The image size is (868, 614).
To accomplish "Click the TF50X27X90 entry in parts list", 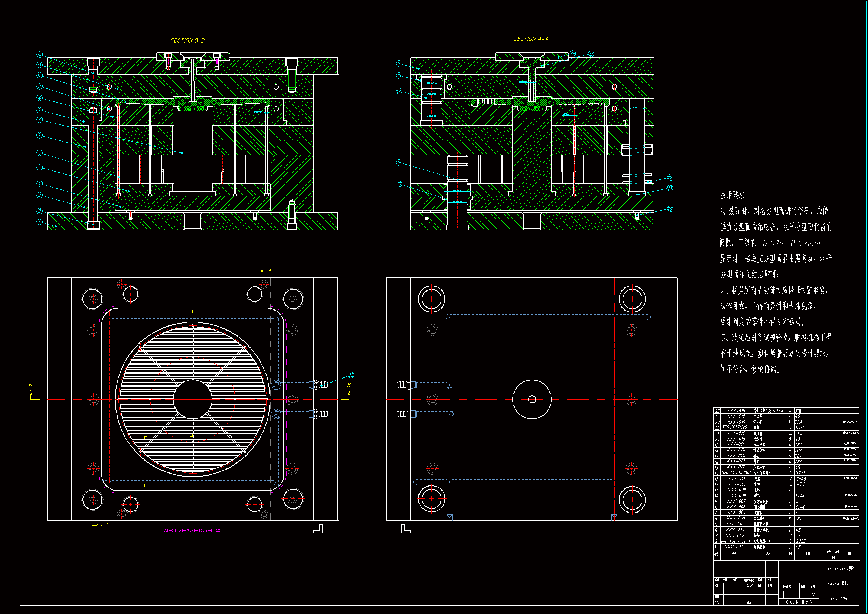I will (735, 428).
